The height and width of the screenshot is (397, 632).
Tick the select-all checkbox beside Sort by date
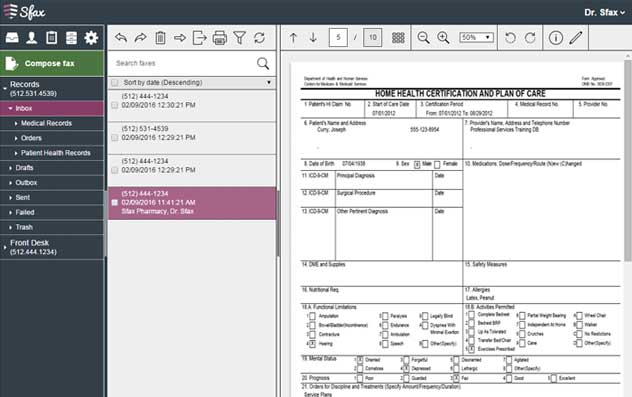[115, 83]
